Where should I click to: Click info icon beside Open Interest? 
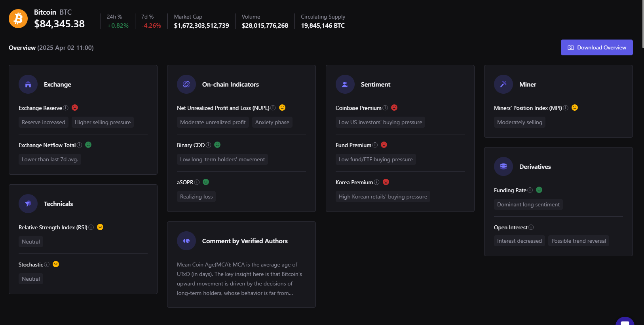click(531, 227)
